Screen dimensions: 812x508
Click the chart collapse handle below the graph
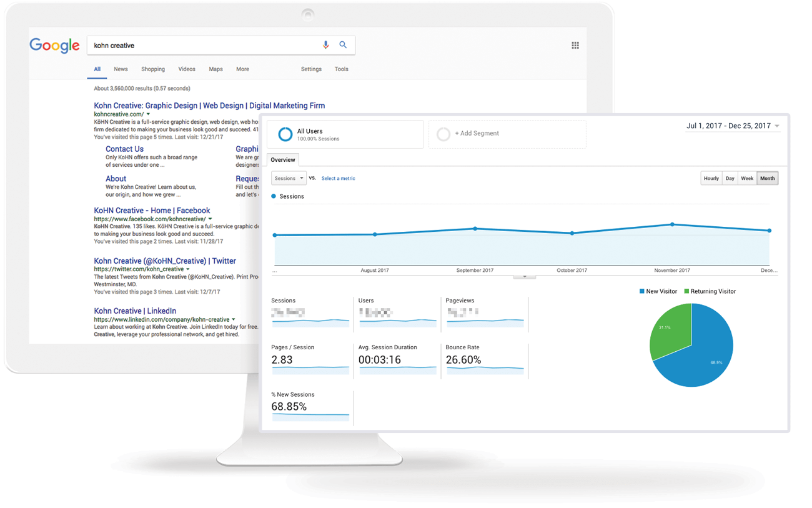tap(525, 277)
